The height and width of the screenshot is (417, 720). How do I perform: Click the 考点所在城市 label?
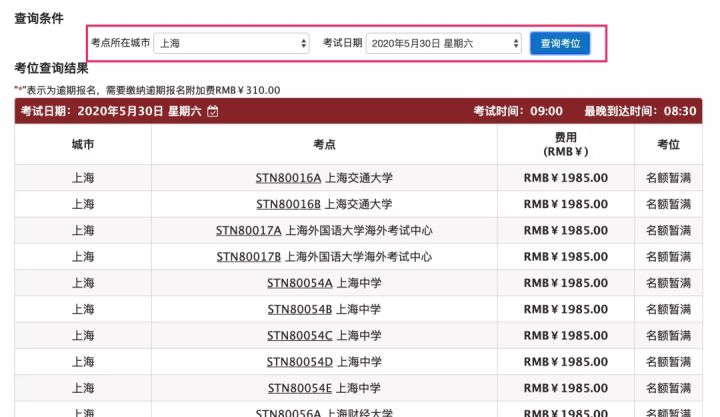tap(120, 43)
